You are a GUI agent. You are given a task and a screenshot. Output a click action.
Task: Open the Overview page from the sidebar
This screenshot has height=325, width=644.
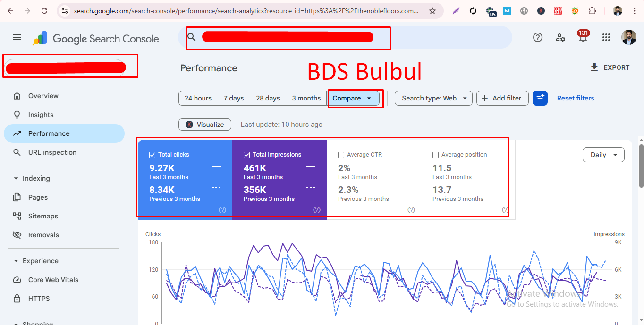coord(42,96)
